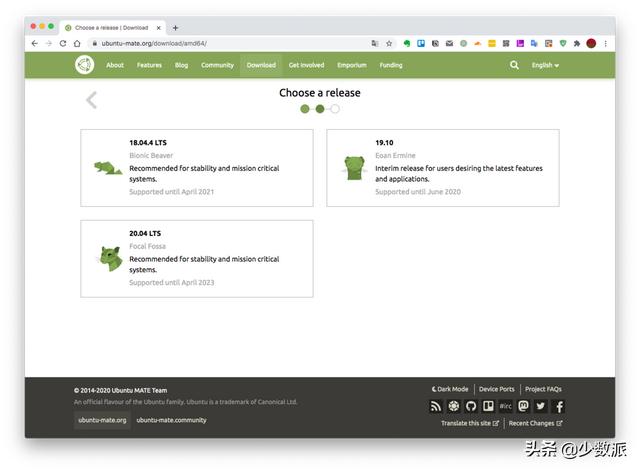Click the browser forward arrow
This screenshot has width=640, height=471.
(x=49, y=43)
